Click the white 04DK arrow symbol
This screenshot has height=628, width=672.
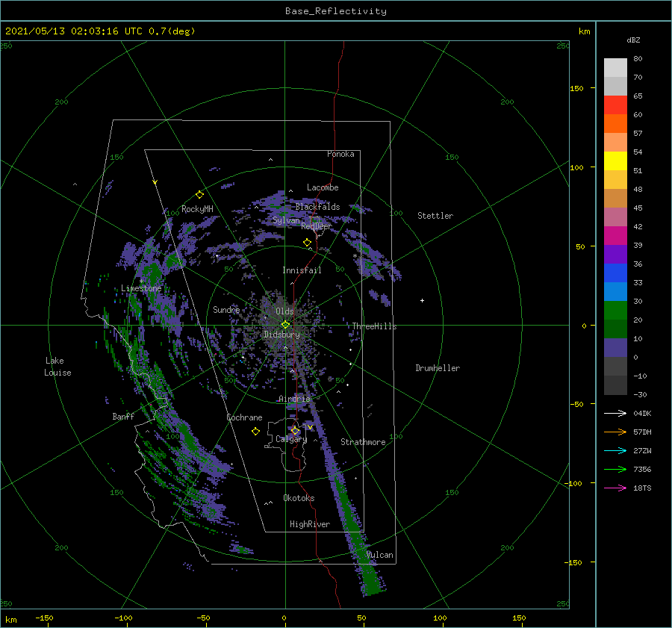pos(615,413)
